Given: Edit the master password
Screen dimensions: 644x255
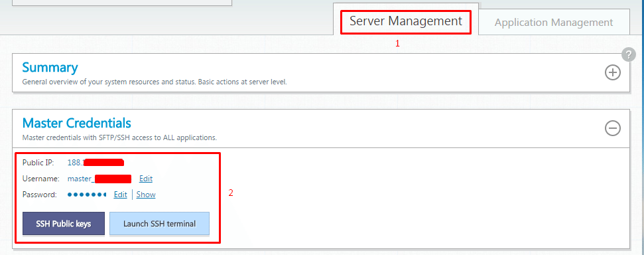Looking at the screenshot, I should [120, 195].
